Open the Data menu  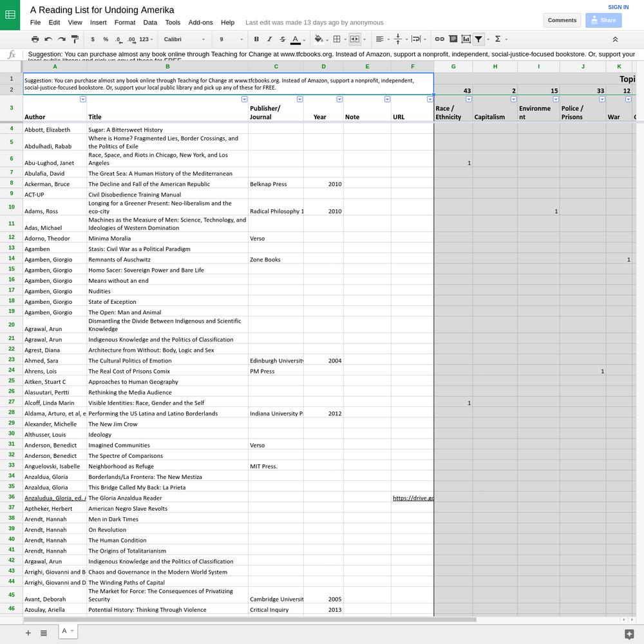[x=150, y=23]
